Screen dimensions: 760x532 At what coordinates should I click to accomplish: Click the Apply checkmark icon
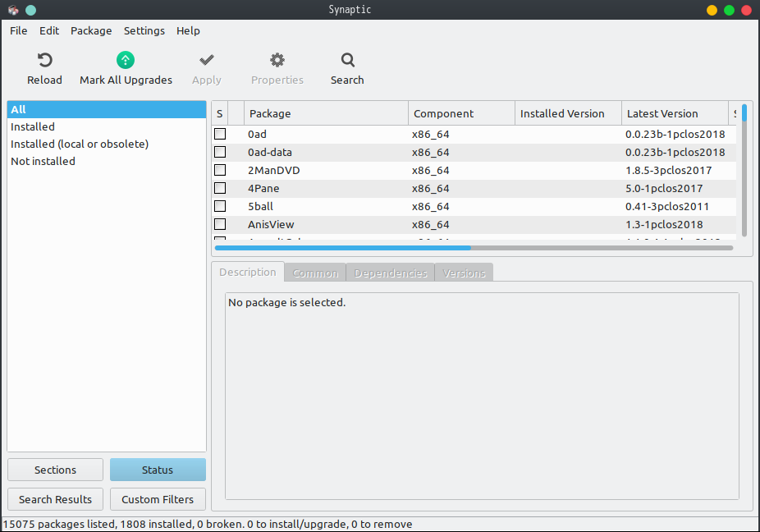(207, 60)
